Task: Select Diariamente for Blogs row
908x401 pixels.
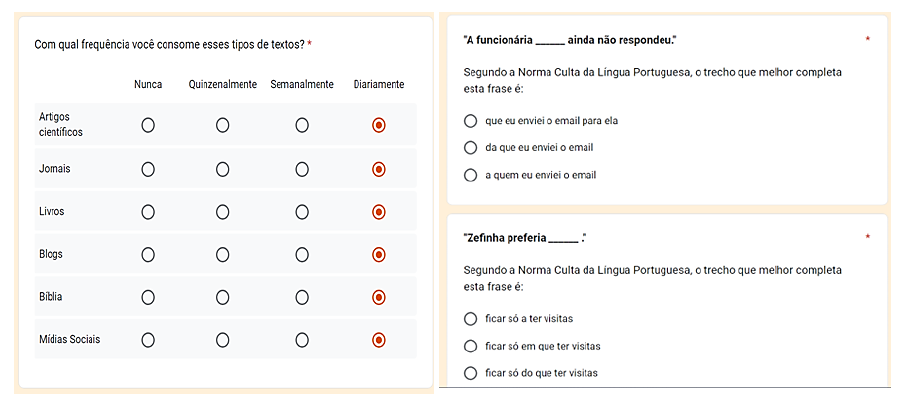Action: coord(379,254)
